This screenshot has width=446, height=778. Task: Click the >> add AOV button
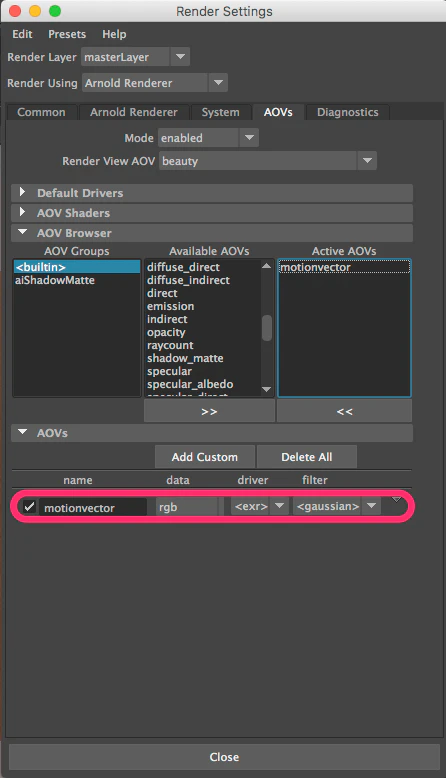209,411
